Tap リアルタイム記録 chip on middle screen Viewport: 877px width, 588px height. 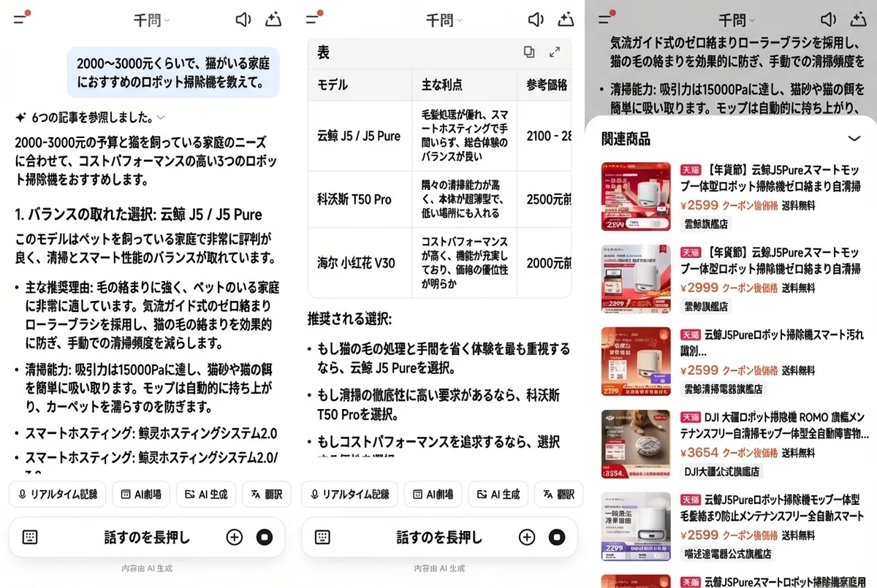pyautogui.click(x=349, y=495)
